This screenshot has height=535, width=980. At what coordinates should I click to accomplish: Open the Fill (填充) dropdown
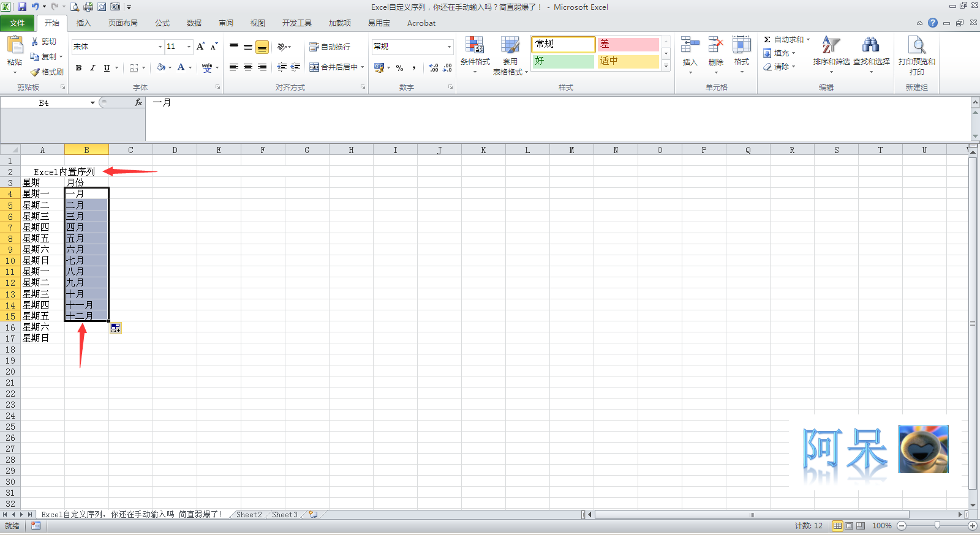coord(780,53)
